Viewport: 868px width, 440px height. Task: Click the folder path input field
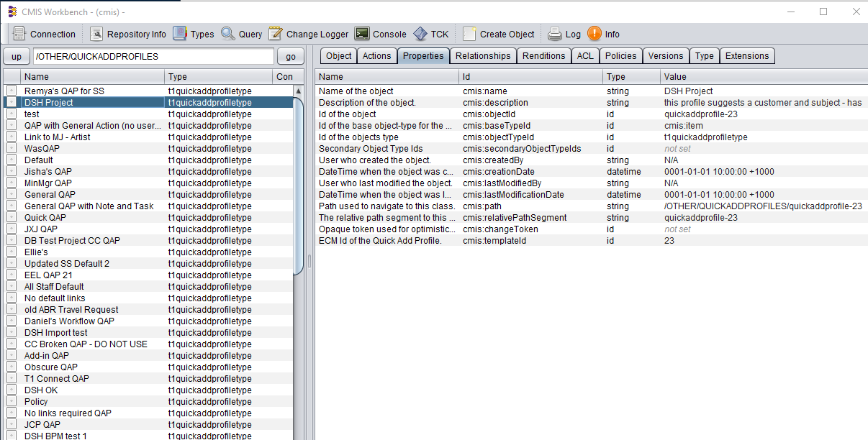(154, 56)
